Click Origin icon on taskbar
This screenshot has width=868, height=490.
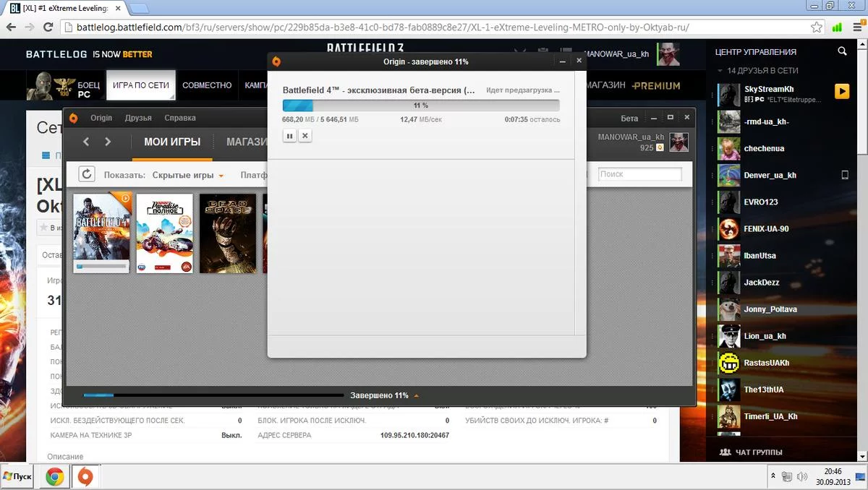85,477
